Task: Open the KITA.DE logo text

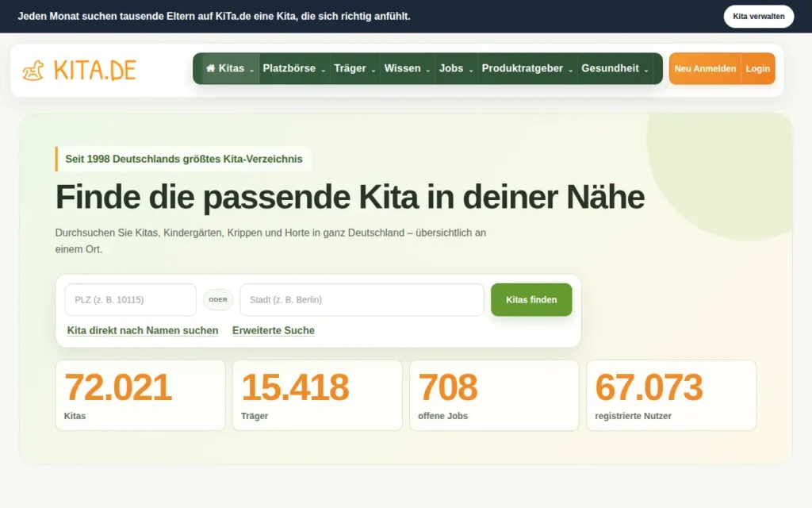Action: [x=95, y=71]
